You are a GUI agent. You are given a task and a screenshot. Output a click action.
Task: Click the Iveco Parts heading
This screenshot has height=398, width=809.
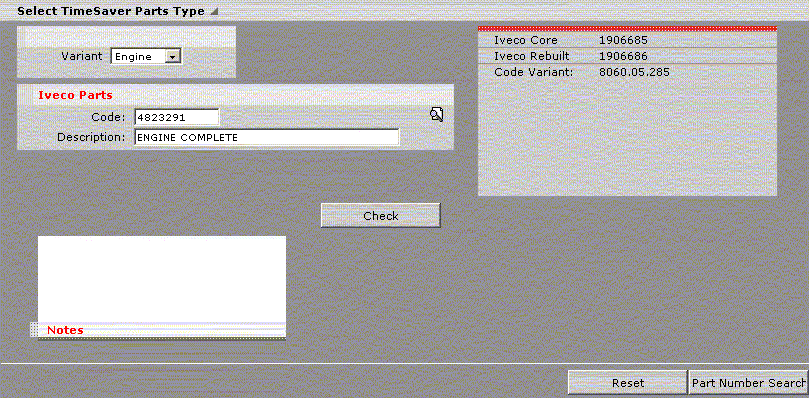pyautogui.click(x=75, y=95)
